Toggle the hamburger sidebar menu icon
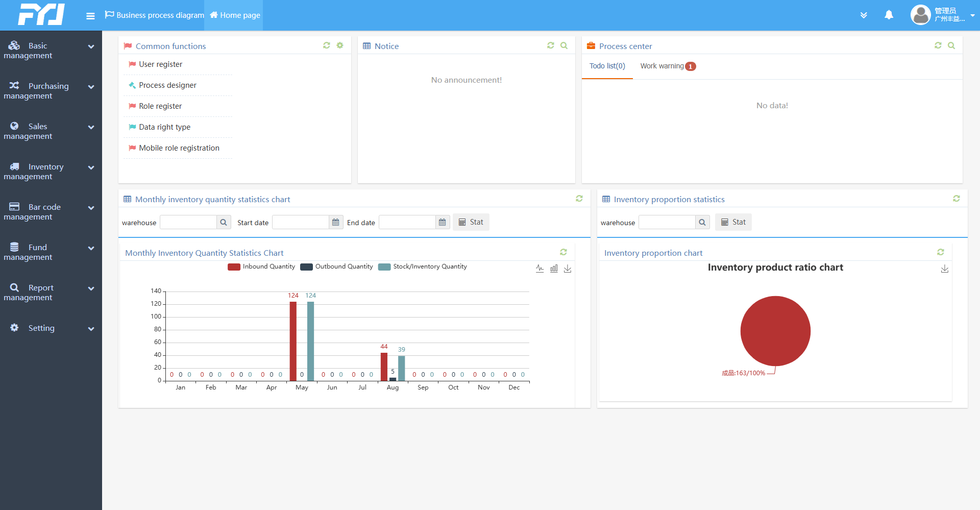980x510 pixels. click(x=90, y=16)
